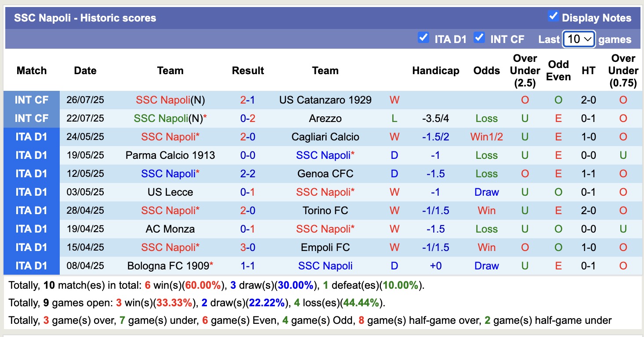Click the ITA D1 badge for 24/05/25
644x337 pixels.
pos(31,136)
